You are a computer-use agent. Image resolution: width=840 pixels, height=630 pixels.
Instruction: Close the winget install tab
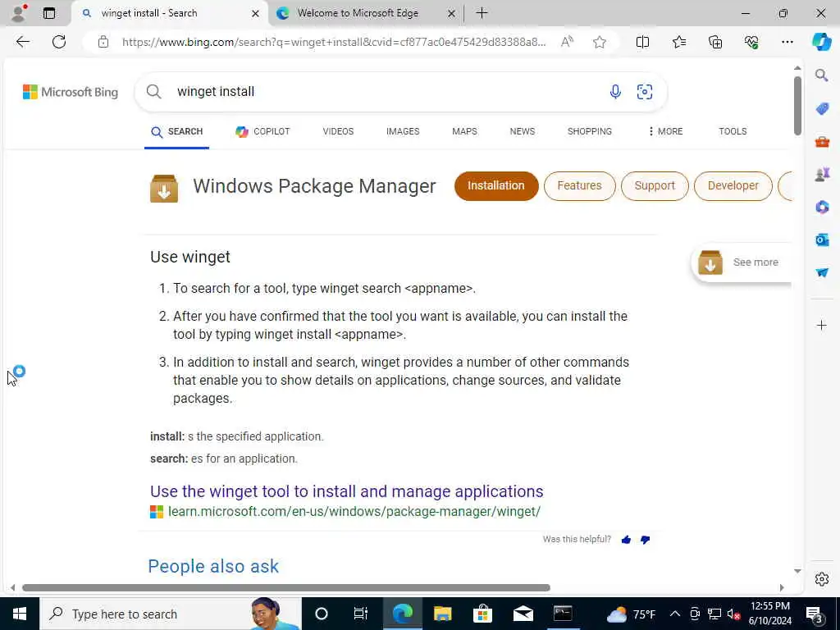tap(256, 13)
